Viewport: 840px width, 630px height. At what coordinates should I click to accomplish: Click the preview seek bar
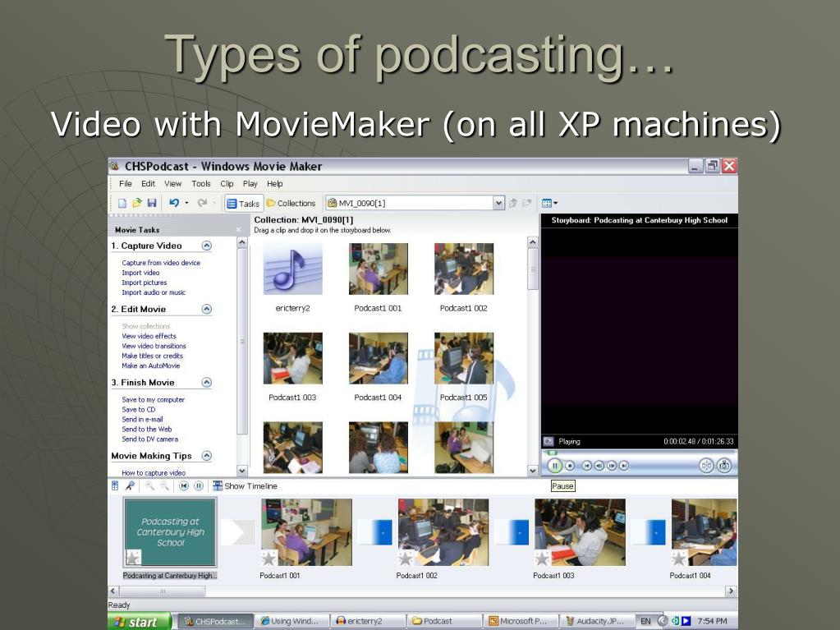point(639,453)
